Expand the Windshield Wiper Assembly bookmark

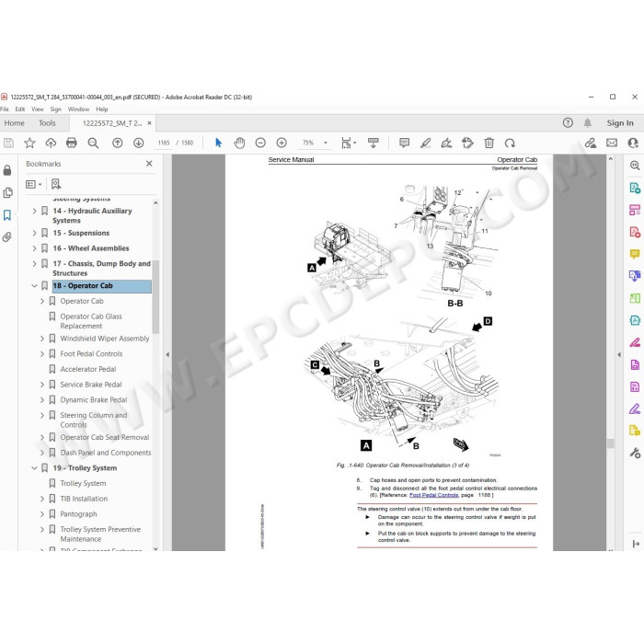42,339
